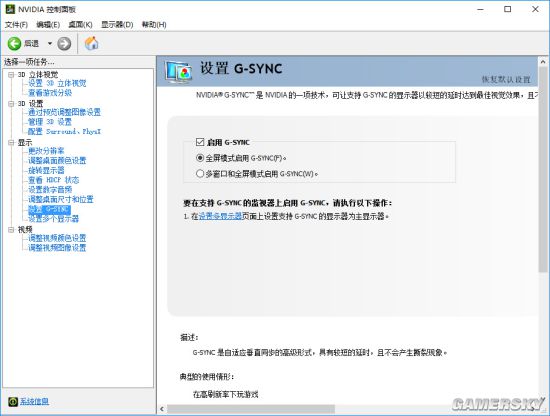This screenshot has height=416, width=550.
Task: Collapse the 视频 tree node
Action: point(11,230)
